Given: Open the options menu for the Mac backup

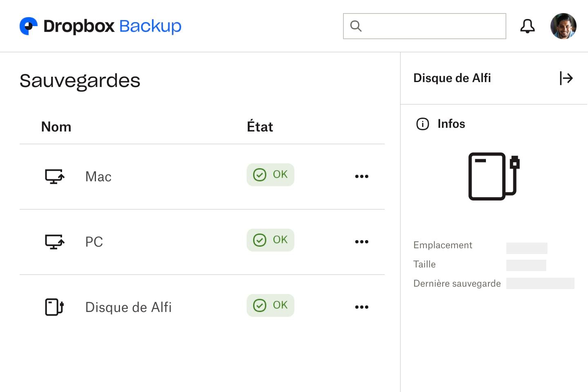Looking at the screenshot, I should [x=362, y=176].
